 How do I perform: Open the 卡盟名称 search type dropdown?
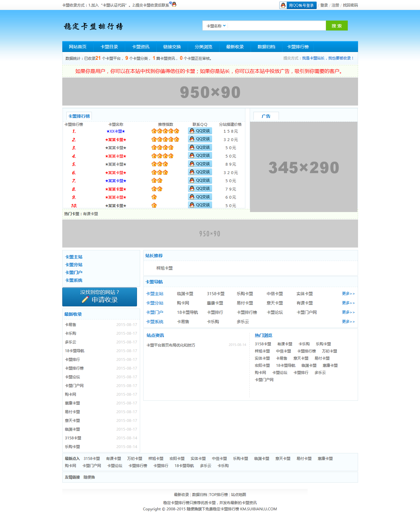click(x=216, y=26)
